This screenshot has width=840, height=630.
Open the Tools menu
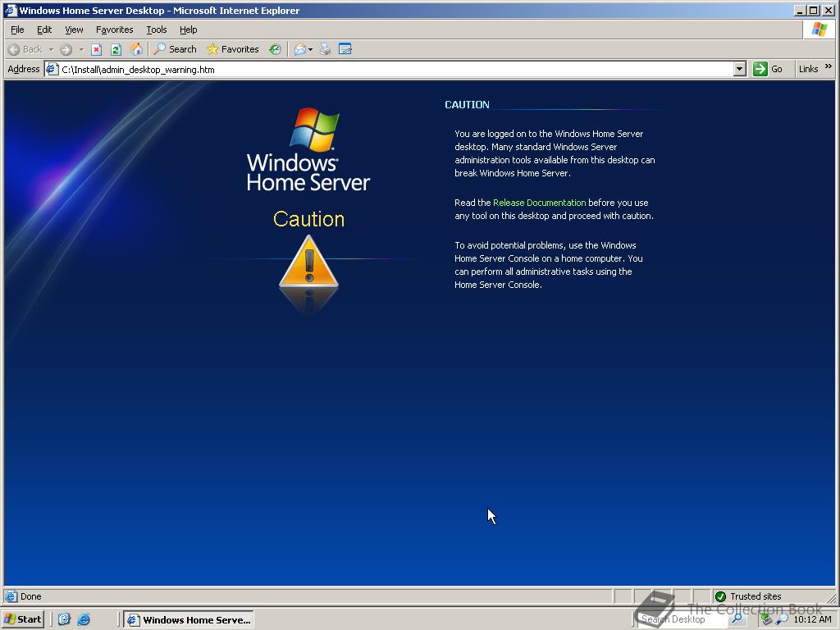click(157, 30)
